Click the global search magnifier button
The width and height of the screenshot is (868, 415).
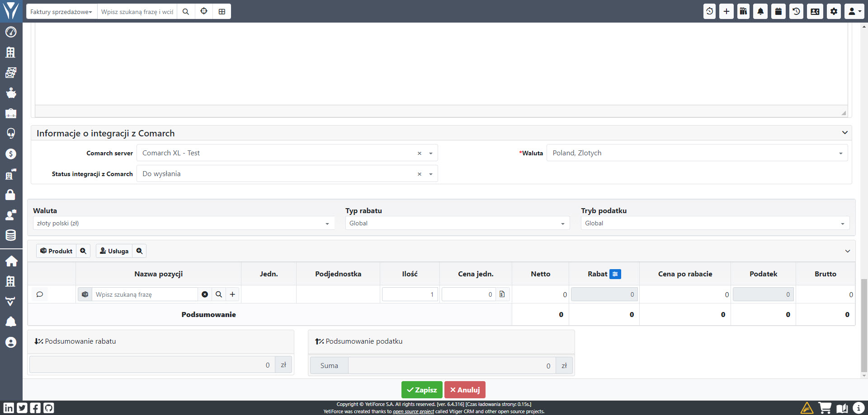pyautogui.click(x=186, y=11)
